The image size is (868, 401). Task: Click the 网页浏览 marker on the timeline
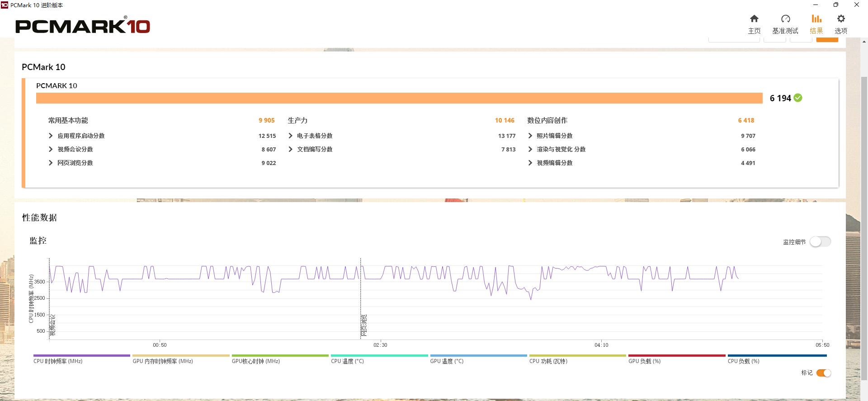363,326
